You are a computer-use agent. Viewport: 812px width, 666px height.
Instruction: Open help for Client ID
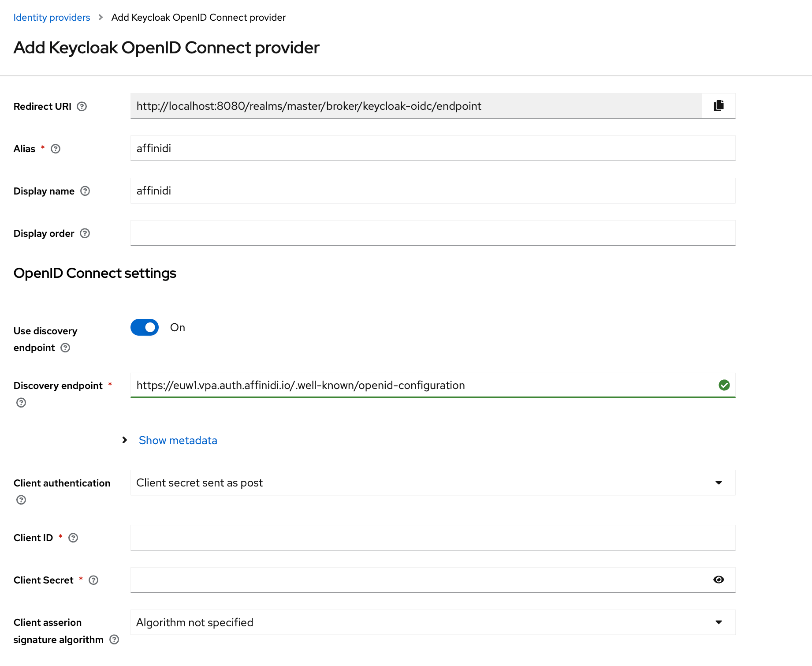click(73, 538)
